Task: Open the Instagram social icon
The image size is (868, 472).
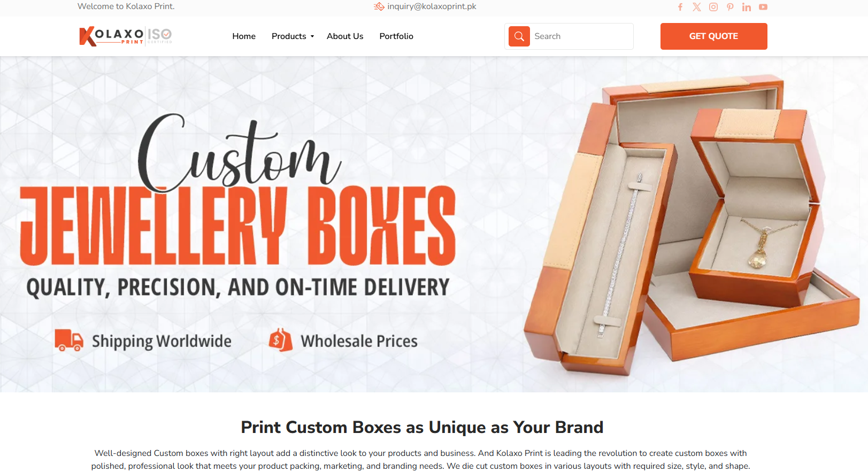Action: click(x=713, y=7)
